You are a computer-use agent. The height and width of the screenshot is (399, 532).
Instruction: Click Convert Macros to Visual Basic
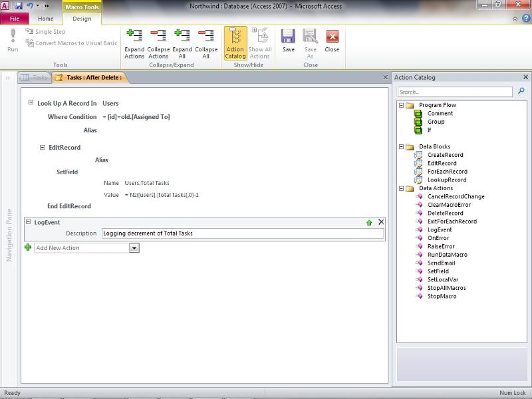point(72,43)
